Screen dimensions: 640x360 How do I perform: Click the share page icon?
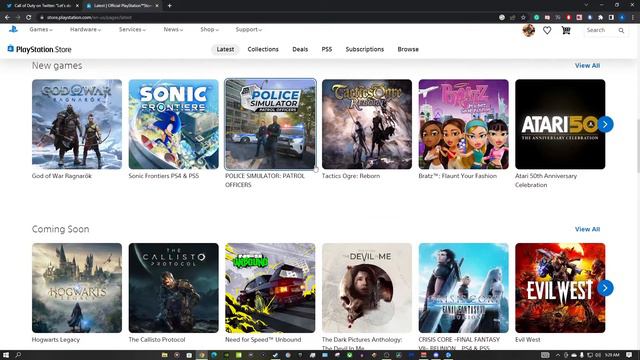pyautogui.click(x=513, y=18)
